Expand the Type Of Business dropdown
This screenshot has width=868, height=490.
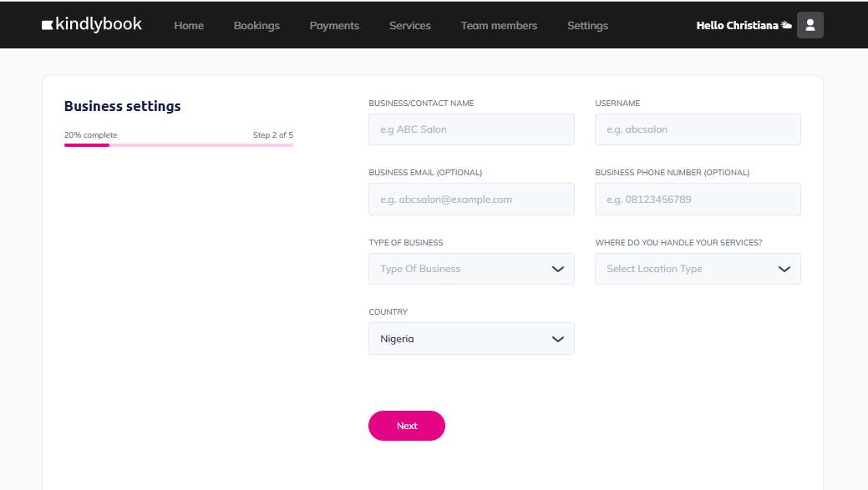472,269
